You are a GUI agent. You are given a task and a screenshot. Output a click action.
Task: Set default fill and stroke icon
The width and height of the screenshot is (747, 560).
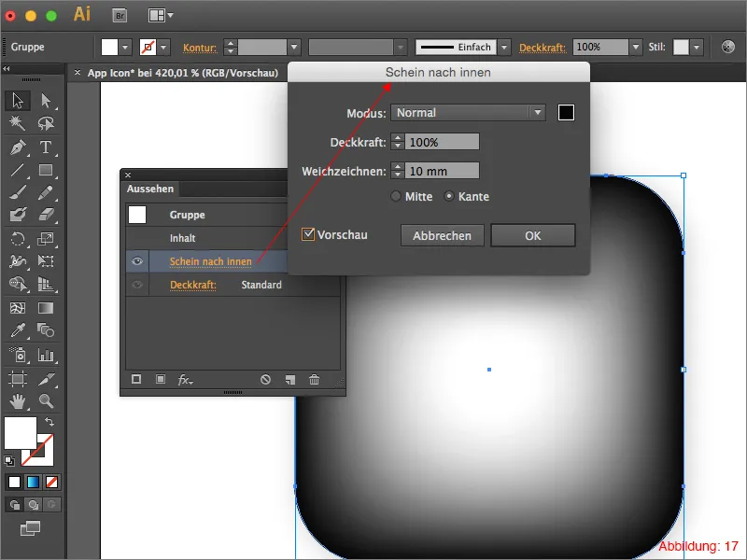9,460
